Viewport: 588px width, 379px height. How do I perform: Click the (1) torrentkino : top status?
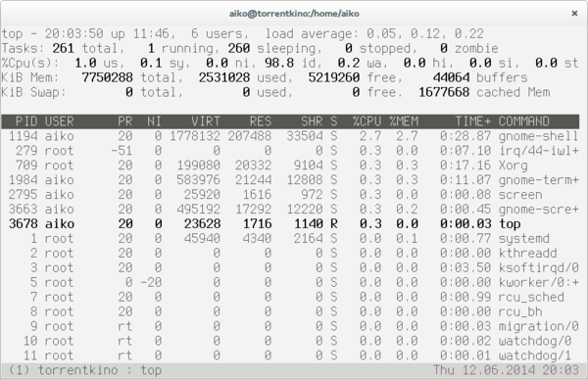(x=84, y=370)
